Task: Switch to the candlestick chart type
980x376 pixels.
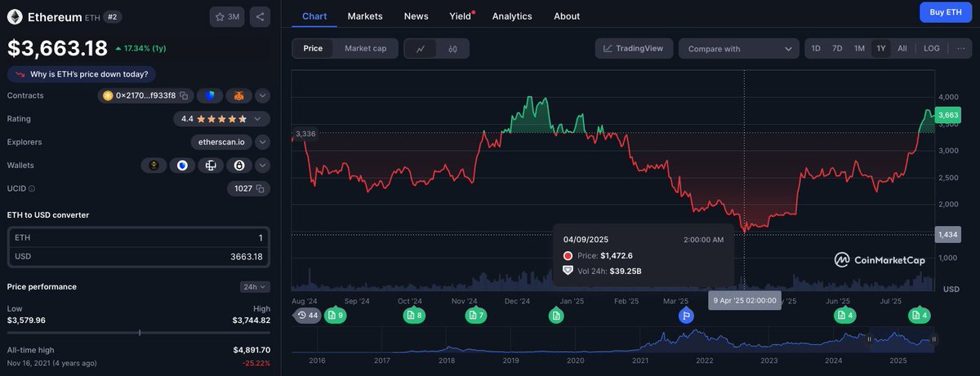Action: 452,49
